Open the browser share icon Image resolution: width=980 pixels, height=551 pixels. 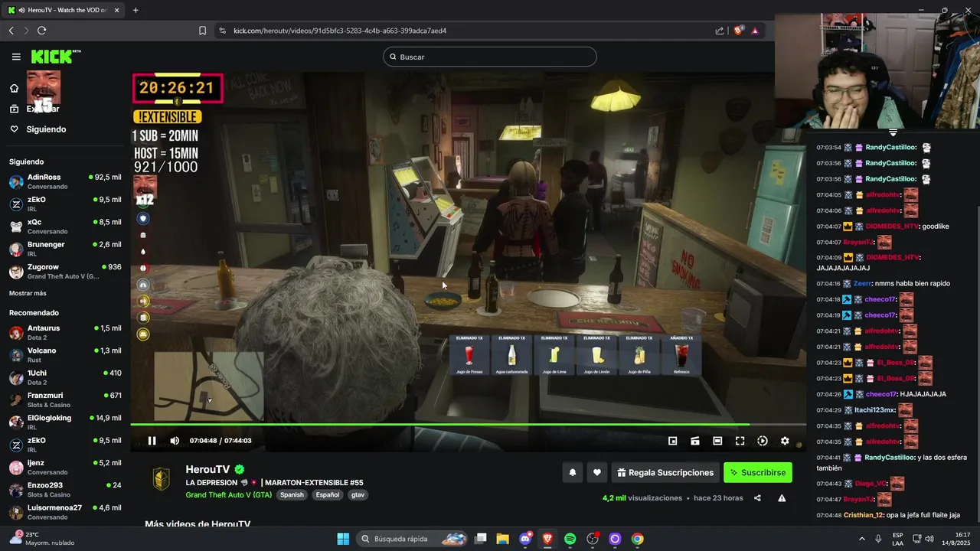[720, 31]
